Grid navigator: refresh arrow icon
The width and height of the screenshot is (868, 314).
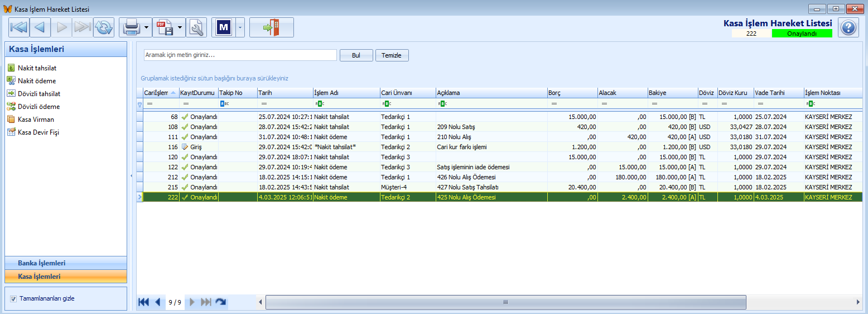tap(221, 302)
